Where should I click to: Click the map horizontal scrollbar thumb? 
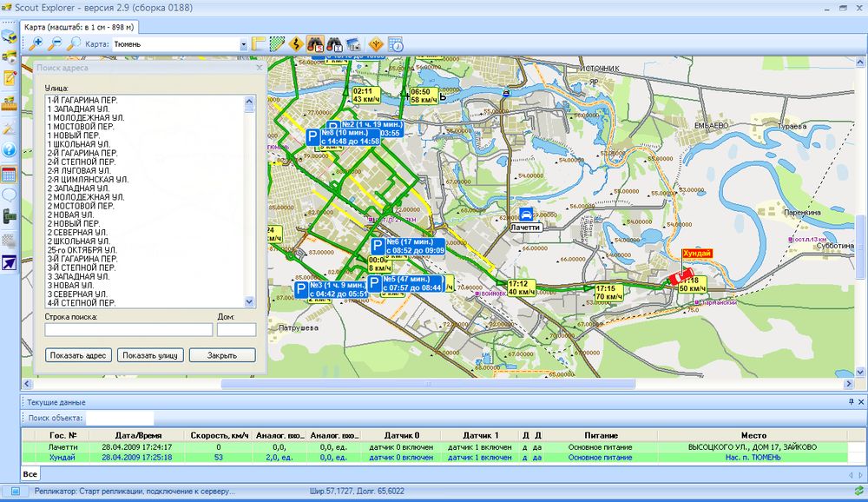428,383
